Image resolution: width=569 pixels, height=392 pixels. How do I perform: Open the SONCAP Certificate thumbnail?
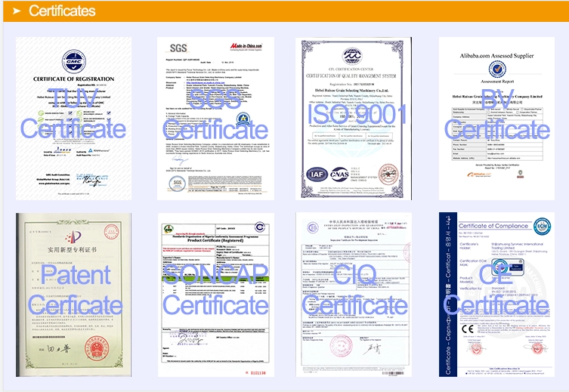coord(215,293)
